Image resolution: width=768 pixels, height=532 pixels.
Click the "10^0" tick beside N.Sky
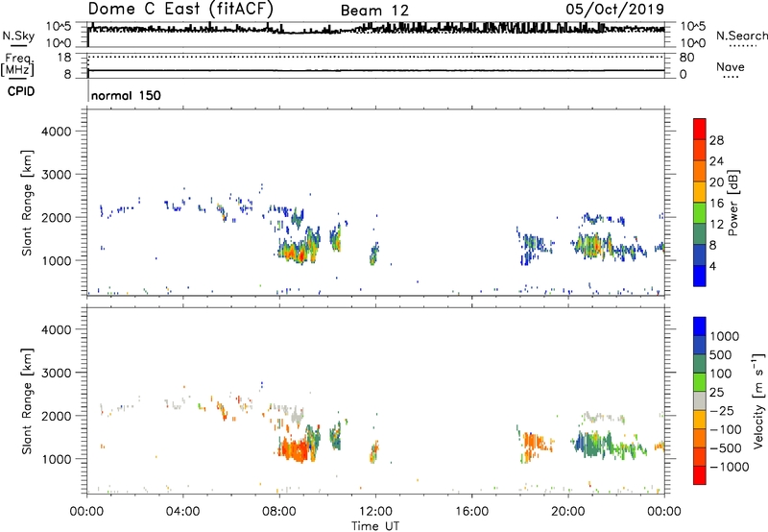(59, 43)
